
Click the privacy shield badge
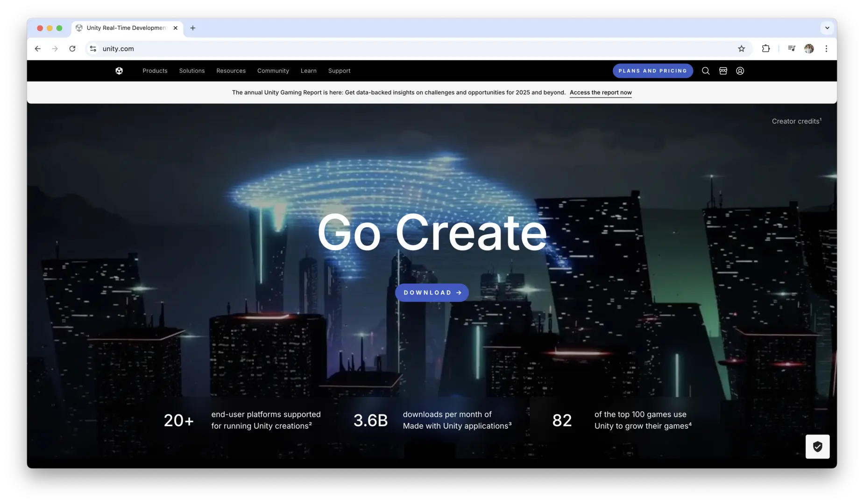click(x=818, y=447)
